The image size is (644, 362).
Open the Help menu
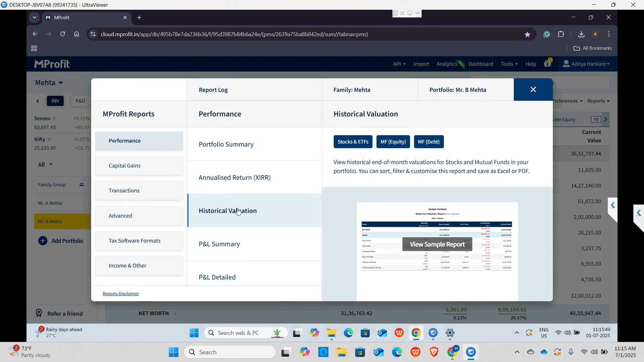(531, 64)
